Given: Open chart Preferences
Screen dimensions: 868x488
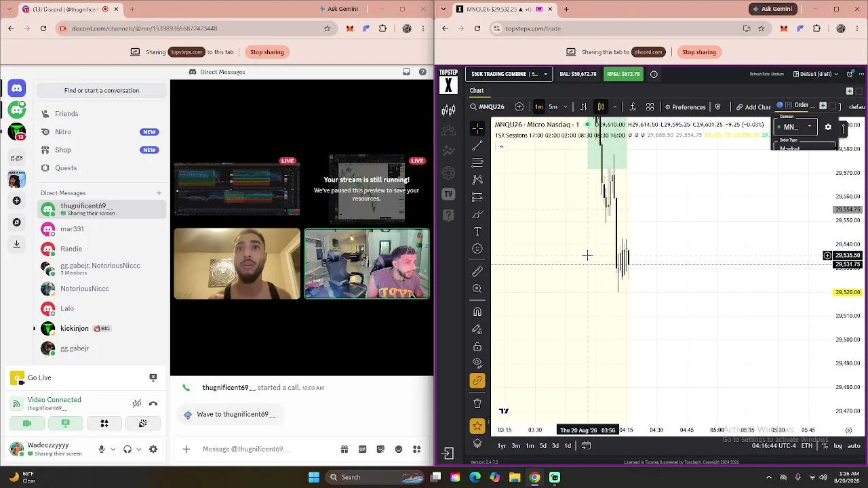Looking at the screenshot, I should pyautogui.click(x=685, y=107).
